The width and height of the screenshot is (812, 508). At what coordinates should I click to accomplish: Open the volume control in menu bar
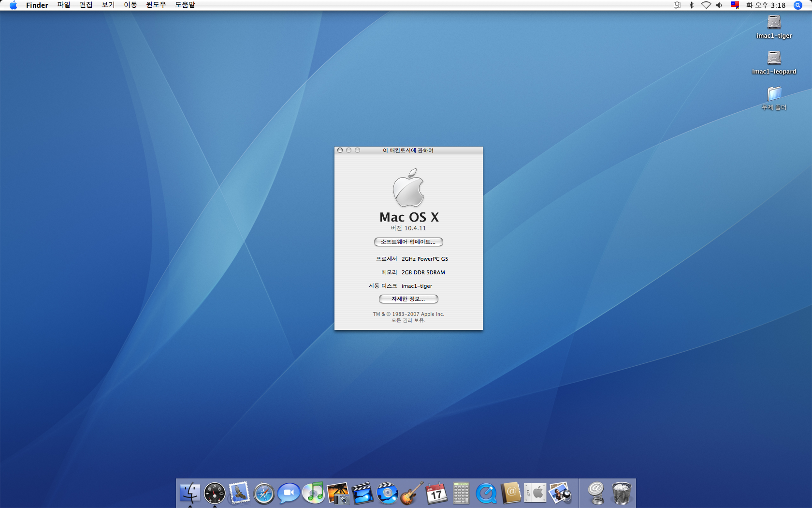click(x=719, y=5)
